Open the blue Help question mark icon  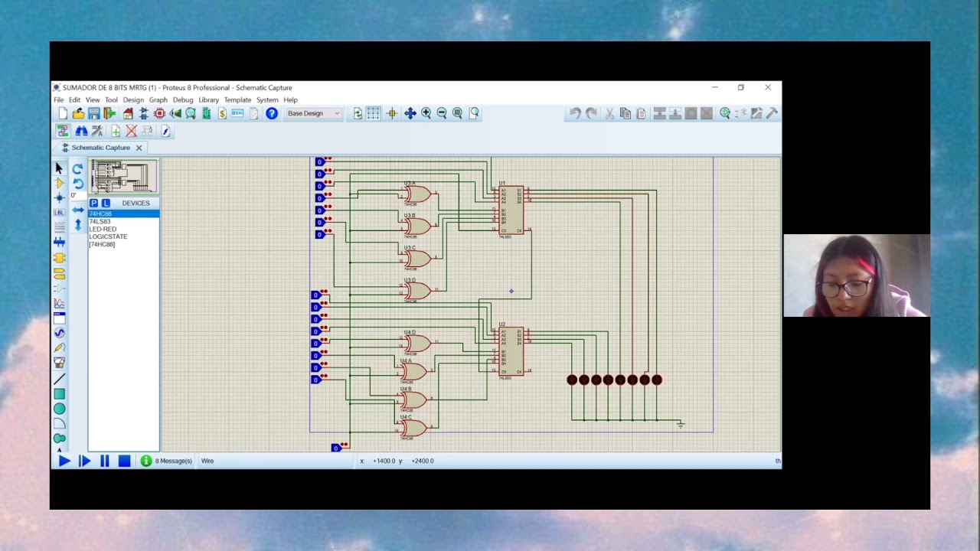(x=272, y=113)
